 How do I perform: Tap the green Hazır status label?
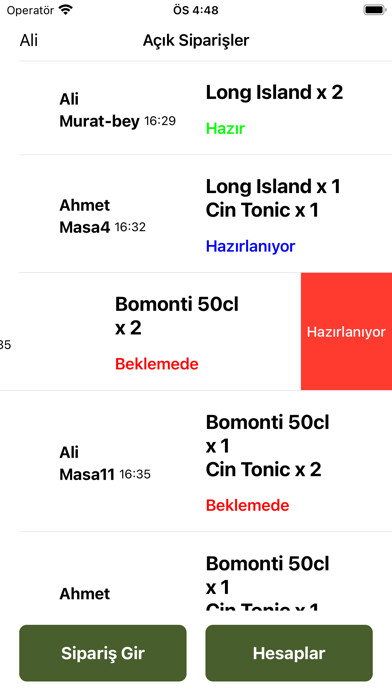coord(226,129)
